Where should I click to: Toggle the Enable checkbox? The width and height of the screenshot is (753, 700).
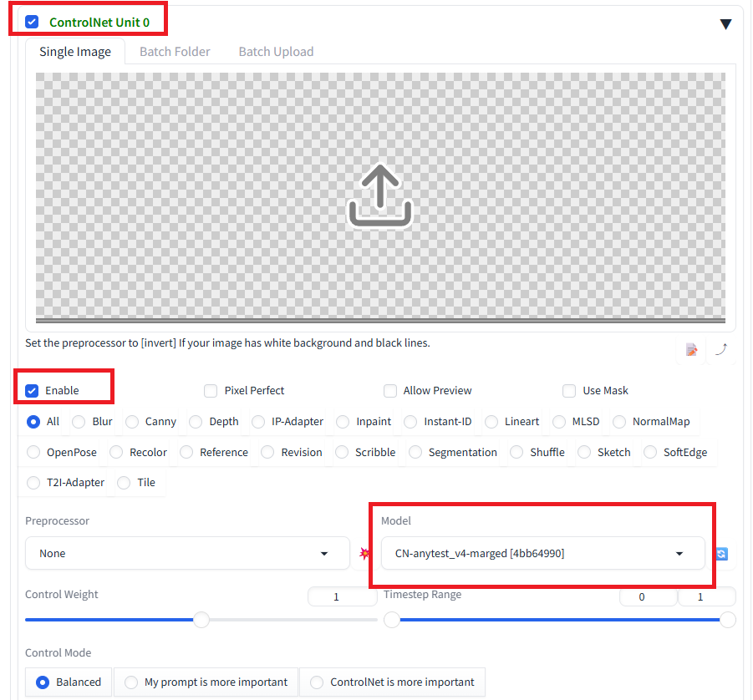coord(32,390)
